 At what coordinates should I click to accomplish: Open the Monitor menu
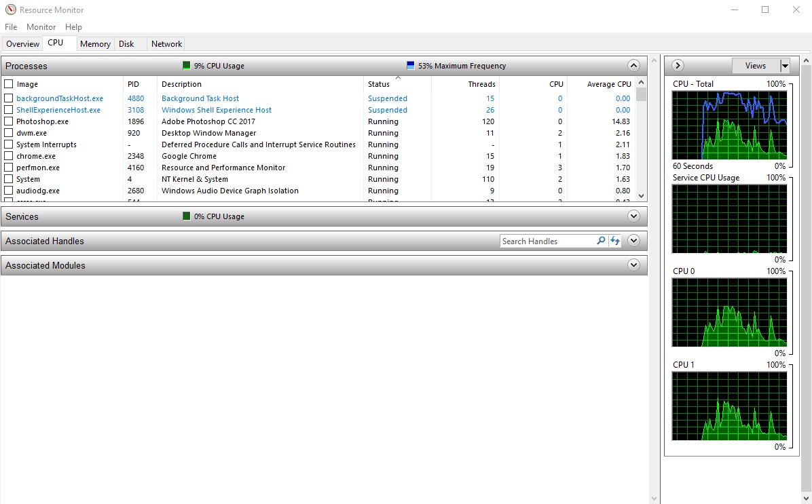pos(40,26)
